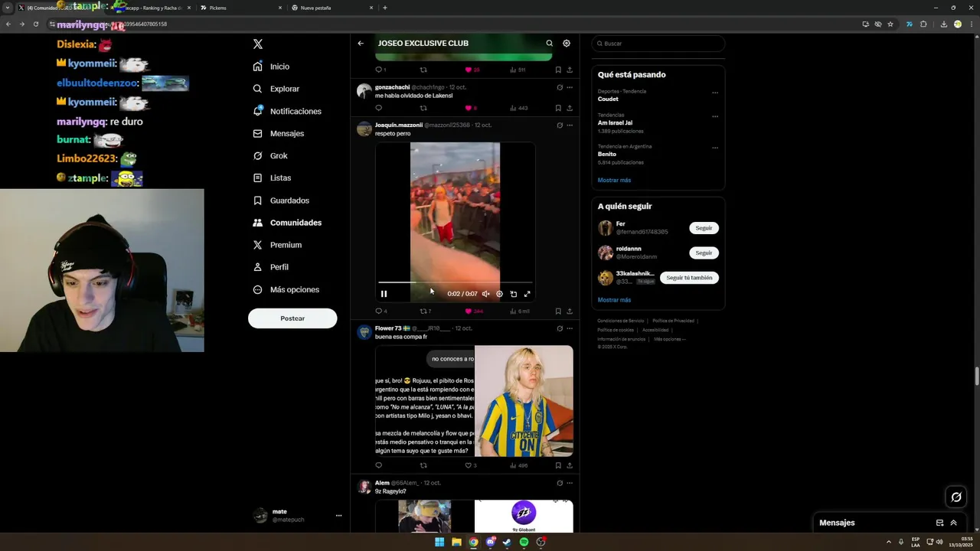Open Guardados bookmarks page
The height and width of the screenshot is (551, 980).
coord(281,201)
